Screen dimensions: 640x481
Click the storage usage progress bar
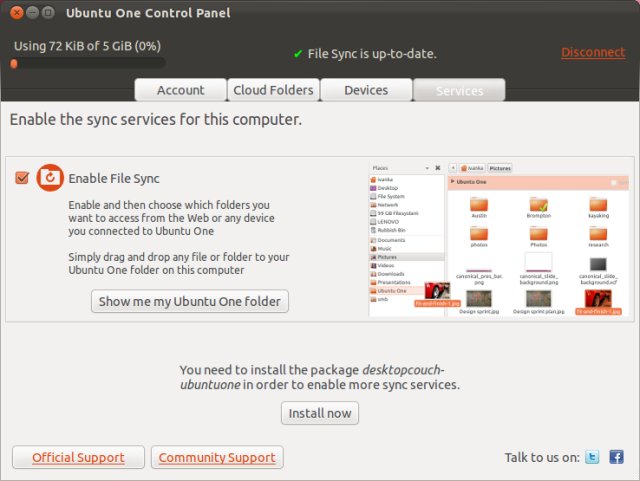(x=88, y=63)
